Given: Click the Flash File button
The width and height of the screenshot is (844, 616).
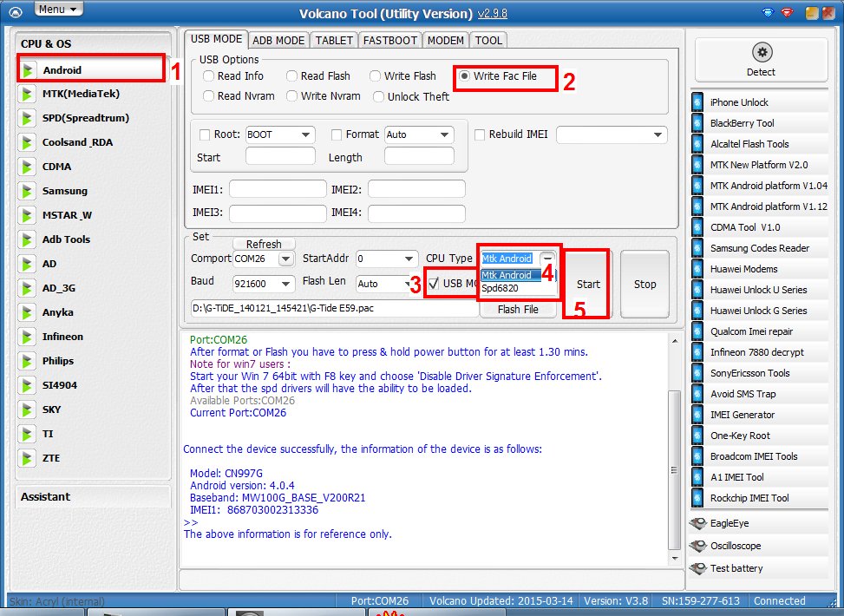Looking at the screenshot, I should [x=518, y=309].
